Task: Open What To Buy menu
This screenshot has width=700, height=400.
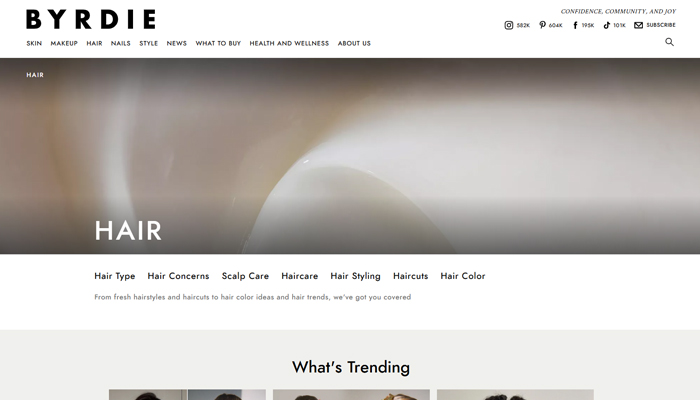Action: point(218,43)
